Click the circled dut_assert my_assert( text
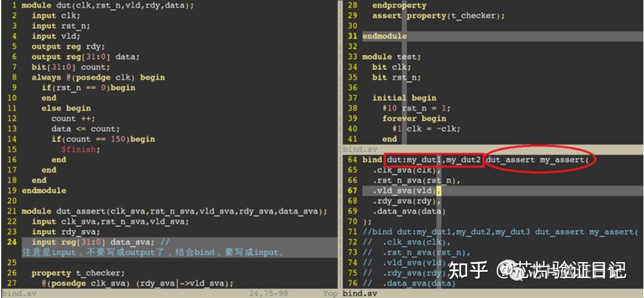This screenshot has height=298, width=644. 541,160
